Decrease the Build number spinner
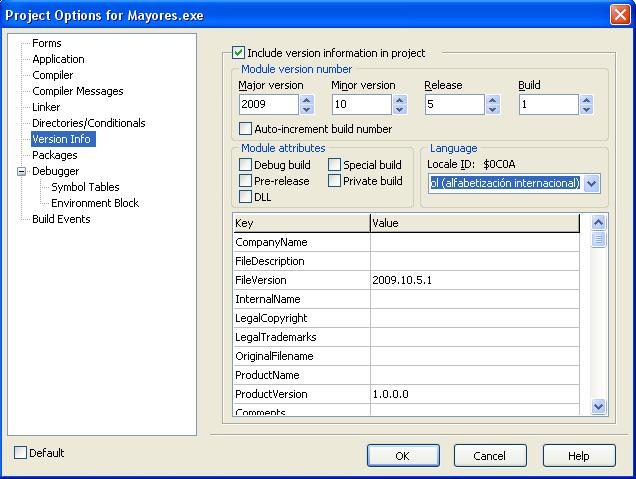This screenshot has height=479, width=636. [585, 110]
